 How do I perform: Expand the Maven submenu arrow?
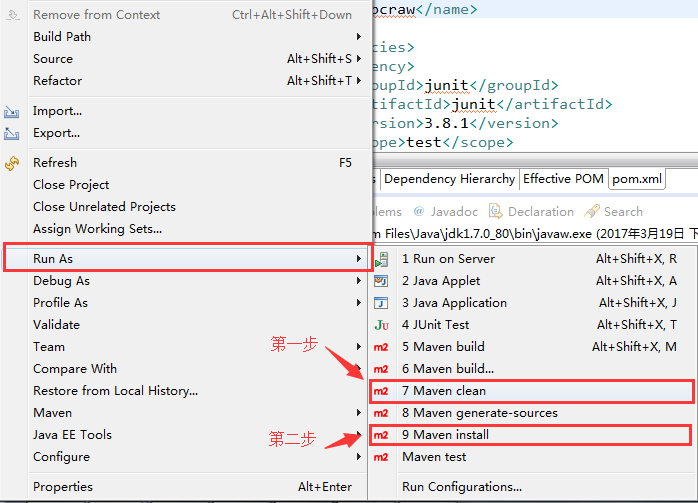pos(359,413)
